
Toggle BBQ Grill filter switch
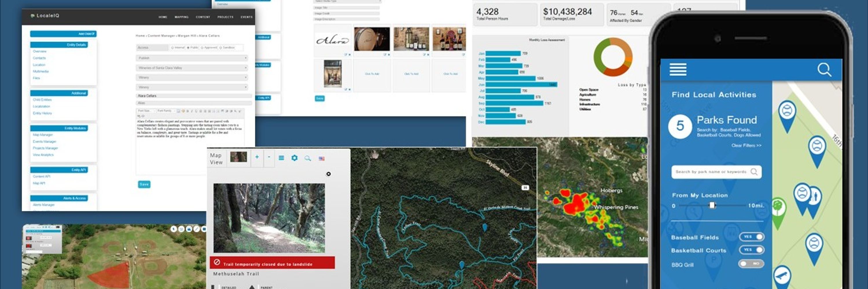[x=751, y=264]
